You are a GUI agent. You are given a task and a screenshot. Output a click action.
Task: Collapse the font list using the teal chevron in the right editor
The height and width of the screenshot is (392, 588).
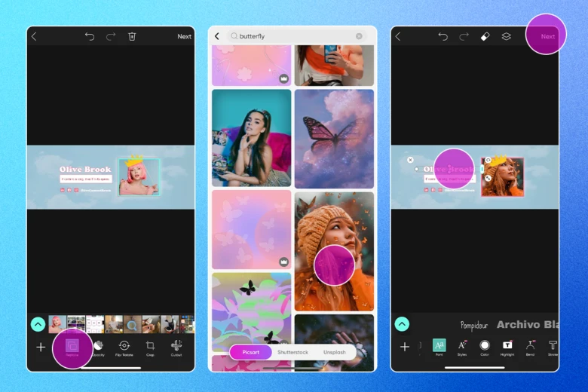point(402,323)
